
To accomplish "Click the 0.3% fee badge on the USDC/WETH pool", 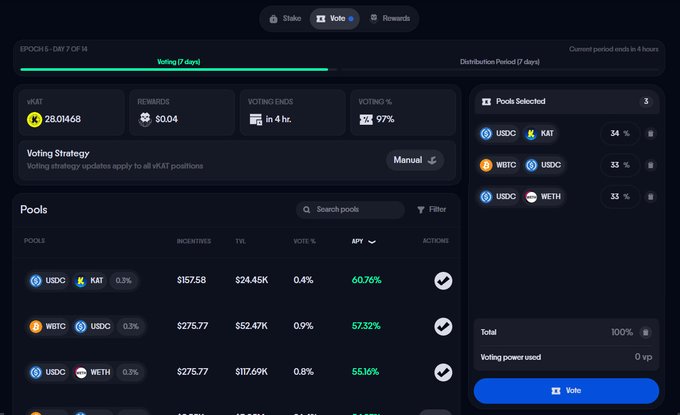I will point(130,372).
